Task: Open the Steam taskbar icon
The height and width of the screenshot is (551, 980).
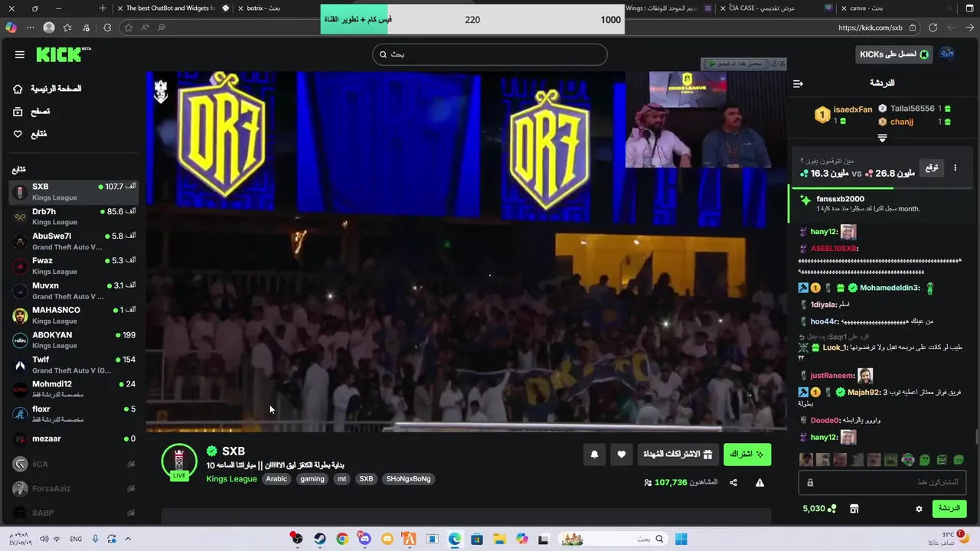Action: (x=319, y=539)
